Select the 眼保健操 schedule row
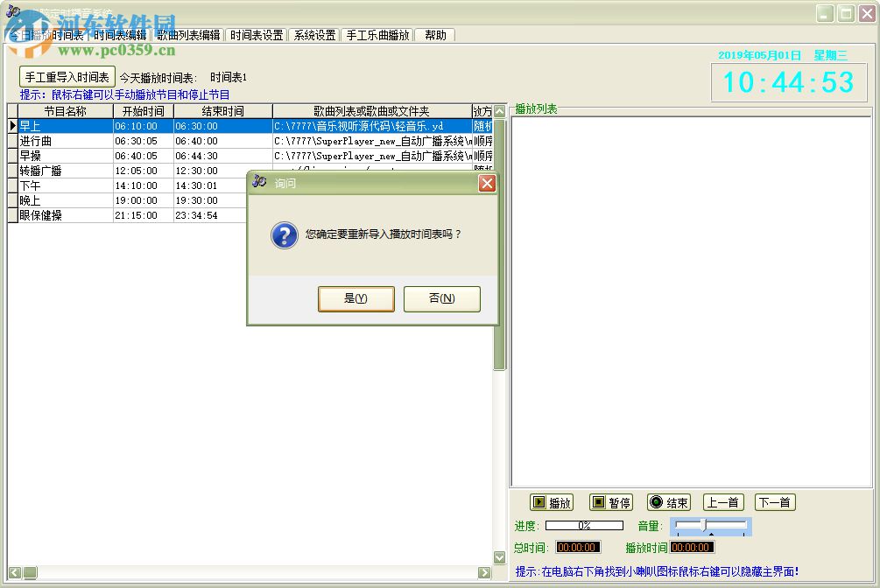Image resolution: width=880 pixels, height=588 pixels. [x=53, y=215]
